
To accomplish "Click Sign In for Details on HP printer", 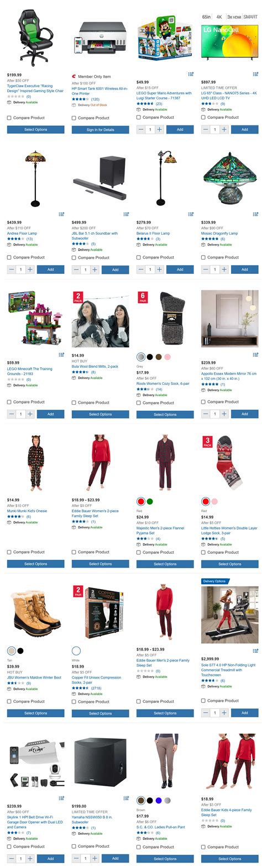I will tap(100, 130).
